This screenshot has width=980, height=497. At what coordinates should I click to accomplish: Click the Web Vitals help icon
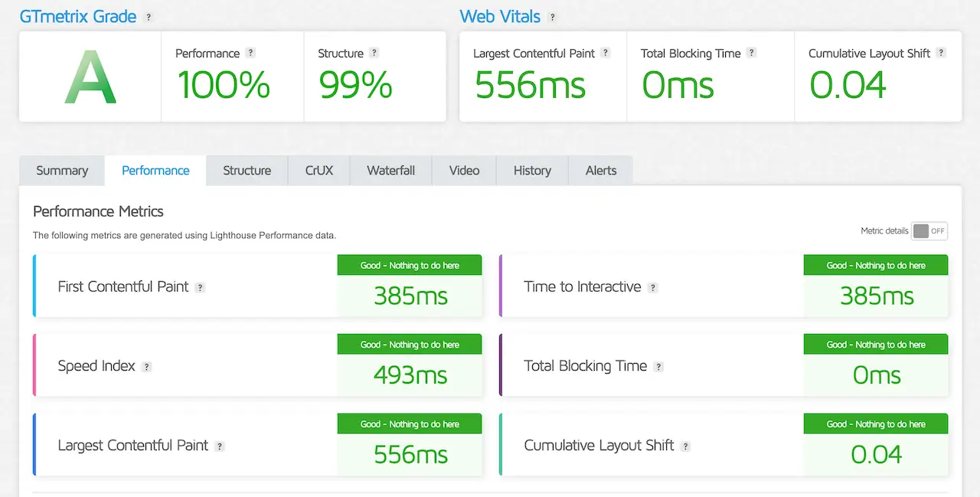coord(553,17)
